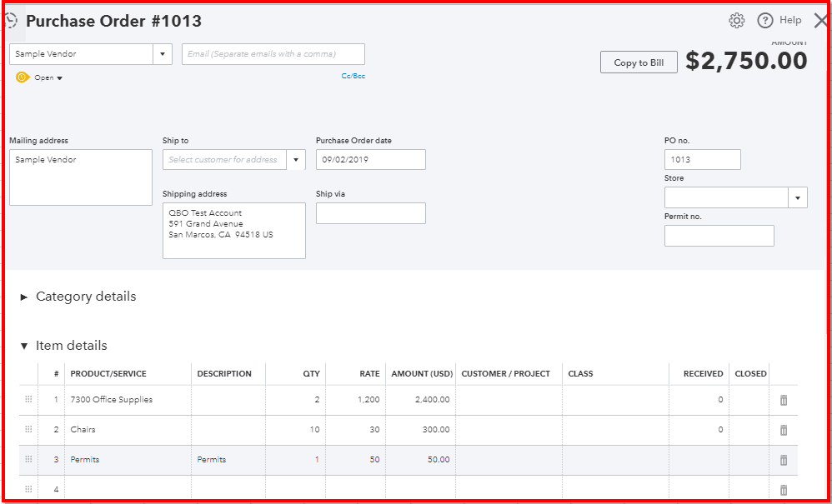Viewport: 832px width, 504px height.
Task: Click amount 2,400.00 cell
Action: click(420, 400)
